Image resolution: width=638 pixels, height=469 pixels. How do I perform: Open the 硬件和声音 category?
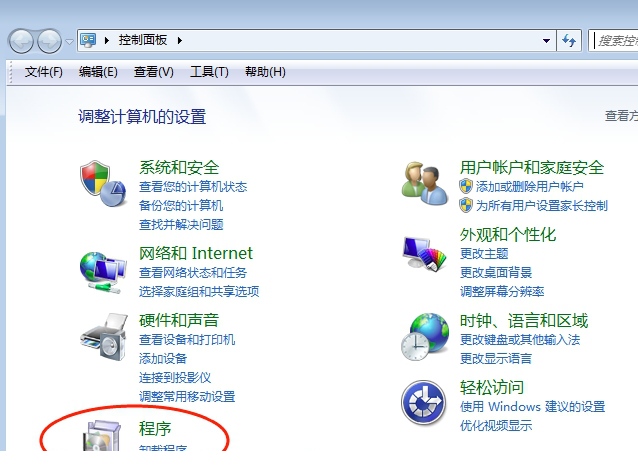179,321
